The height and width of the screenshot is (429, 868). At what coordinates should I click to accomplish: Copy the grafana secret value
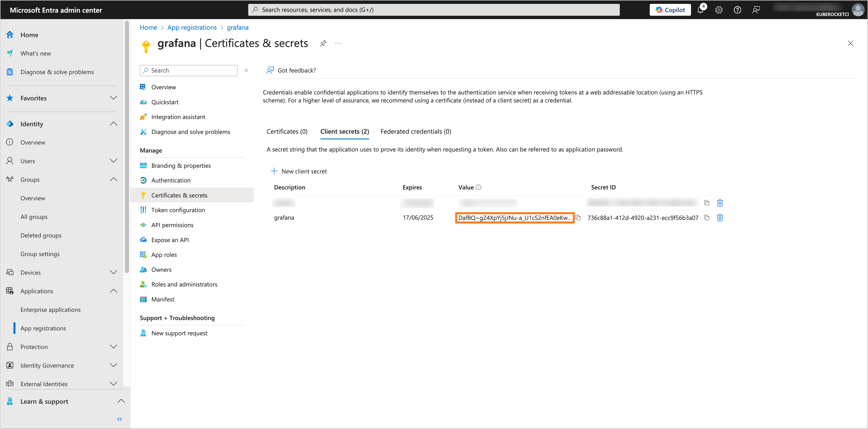tap(578, 218)
